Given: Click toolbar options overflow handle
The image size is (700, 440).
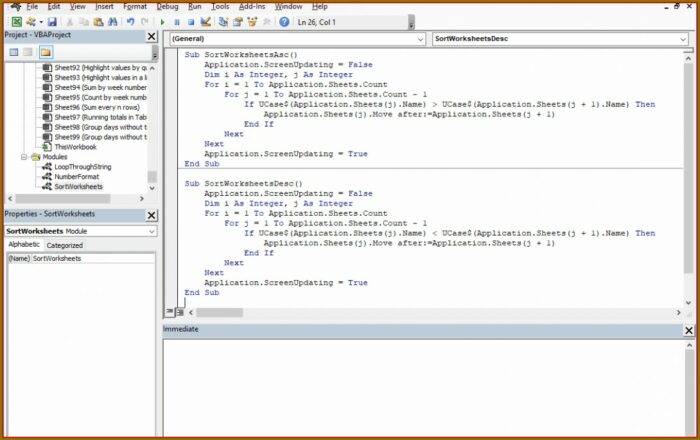Looking at the screenshot, I should [x=411, y=22].
